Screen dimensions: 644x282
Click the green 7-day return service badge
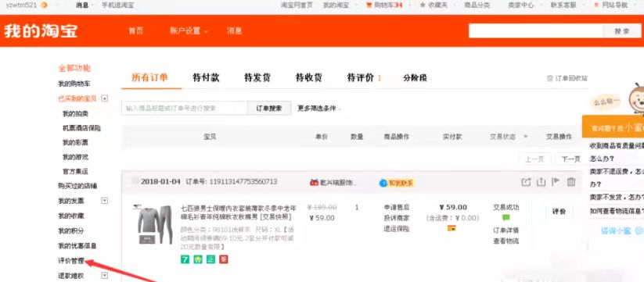pyautogui.click(x=185, y=259)
